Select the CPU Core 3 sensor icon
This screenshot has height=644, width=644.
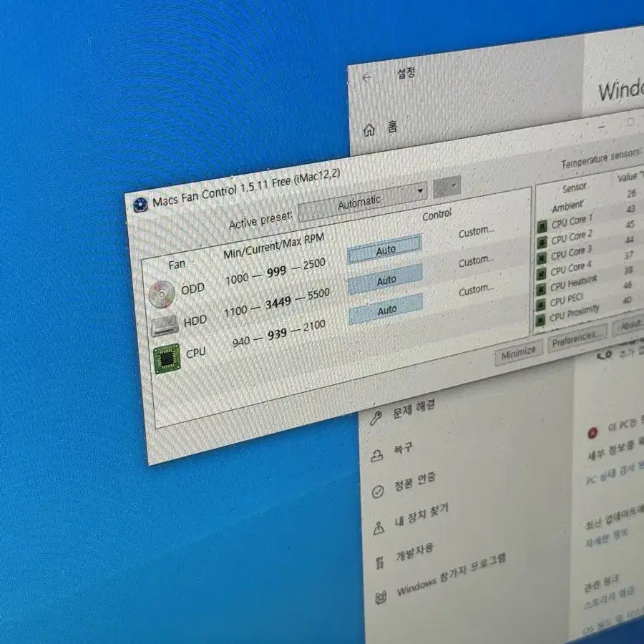click(542, 258)
